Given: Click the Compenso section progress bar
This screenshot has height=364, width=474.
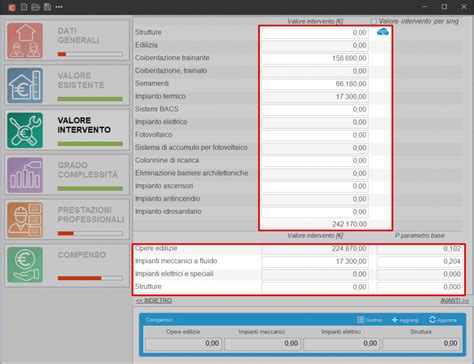Looking at the screenshot, I should pyautogui.click(x=90, y=278).
